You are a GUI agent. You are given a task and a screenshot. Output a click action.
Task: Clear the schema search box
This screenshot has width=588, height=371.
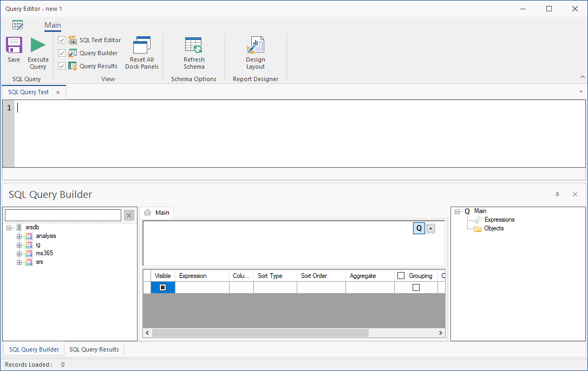click(129, 216)
